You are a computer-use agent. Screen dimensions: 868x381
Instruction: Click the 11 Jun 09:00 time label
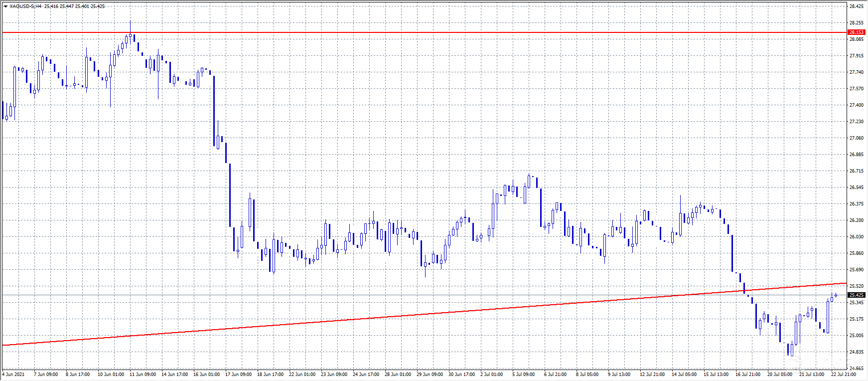pos(143,375)
